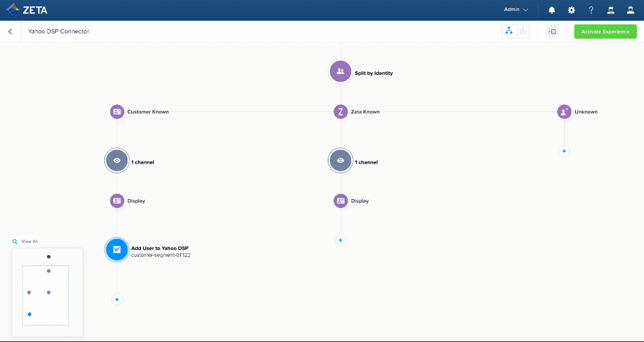Image resolution: width=644 pixels, height=342 pixels.
Task: Click the Split by Identity node icon
Action: pos(341,71)
